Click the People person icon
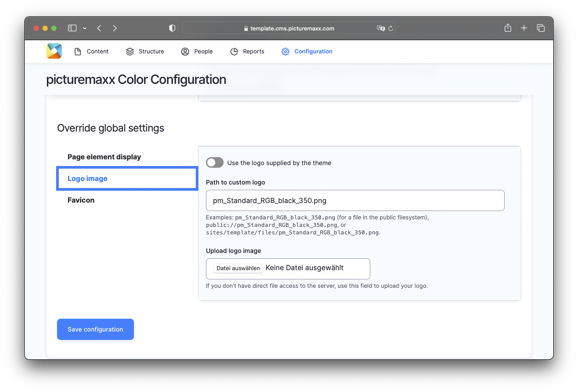578x392 pixels. (185, 52)
